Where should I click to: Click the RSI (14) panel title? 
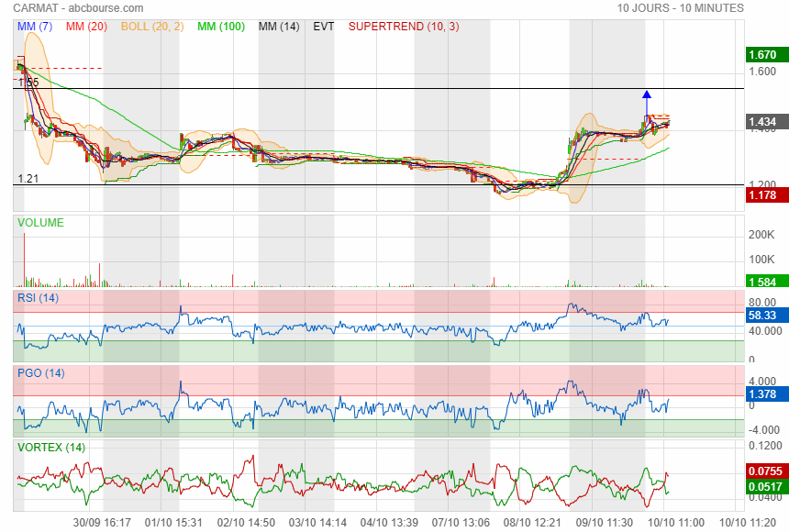click(39, 298)
